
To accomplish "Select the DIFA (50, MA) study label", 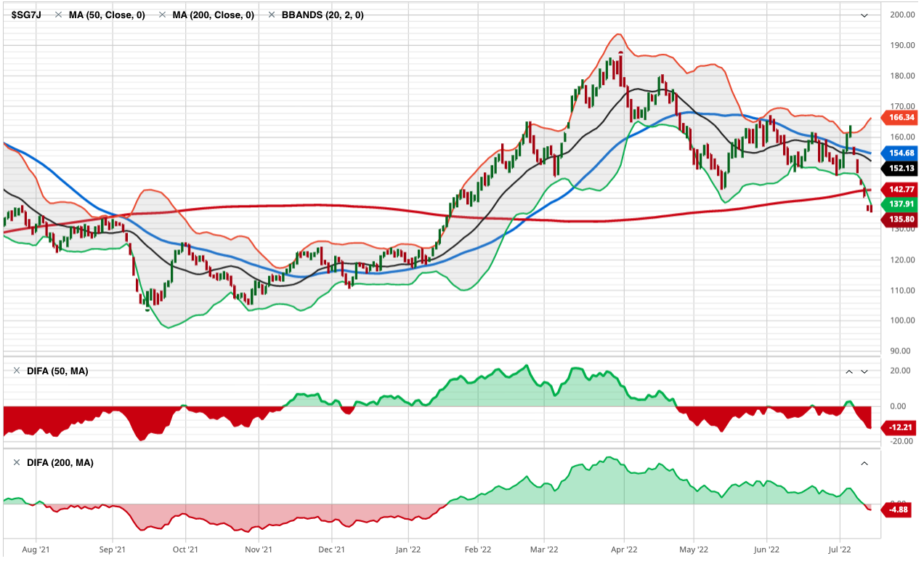I will coord(57,371).
